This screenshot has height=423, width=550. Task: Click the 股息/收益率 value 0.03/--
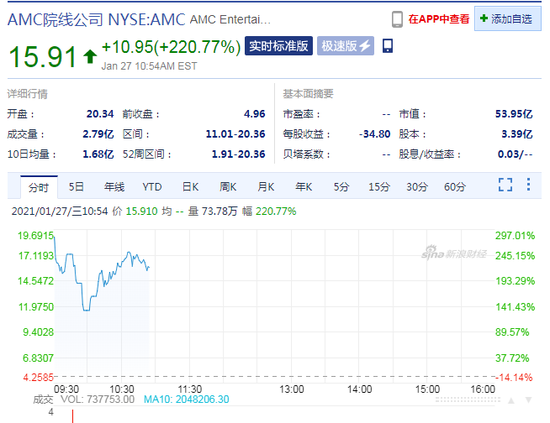coord(515,154)
